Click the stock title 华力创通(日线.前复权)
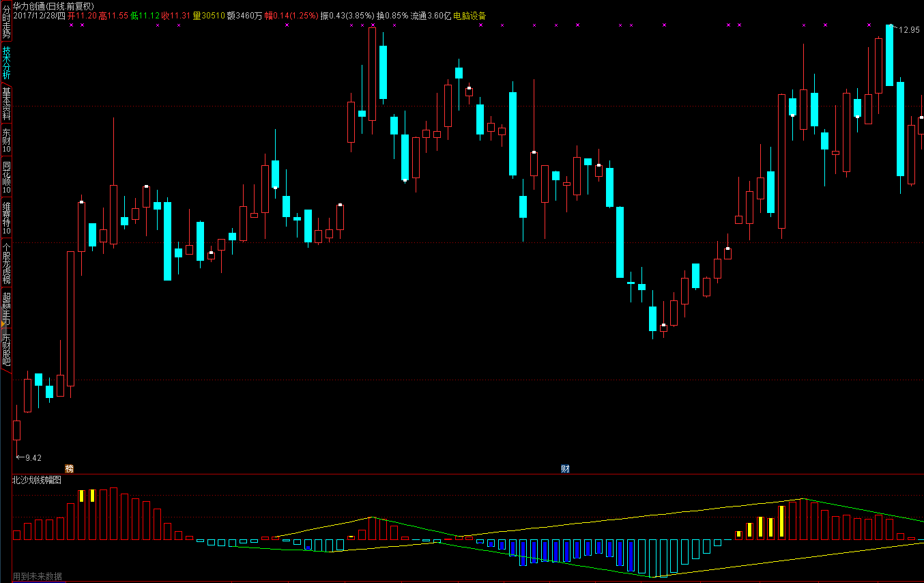 (x=53, y=5)
